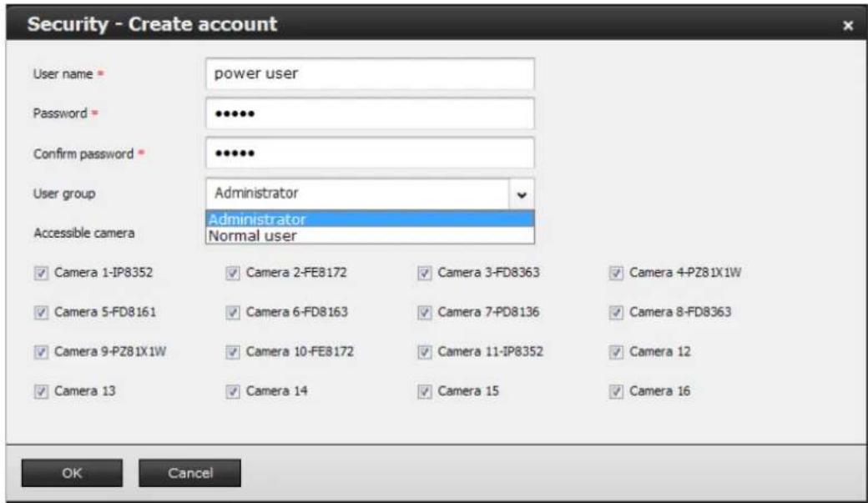Disable Camera 8-FD8363 access checkbox
Viewport: 868px width, 503px height.
pyautogui.click(x=616, y=313)
